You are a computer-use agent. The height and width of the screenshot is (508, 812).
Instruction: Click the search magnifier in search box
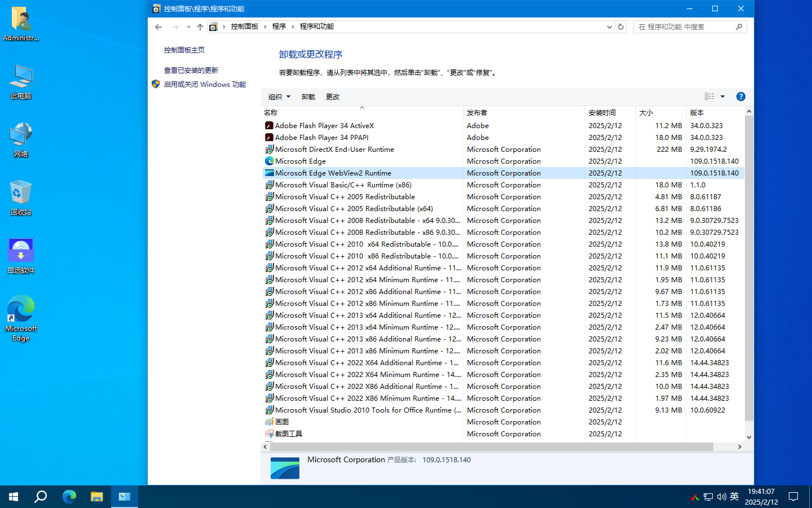(739, 27)
